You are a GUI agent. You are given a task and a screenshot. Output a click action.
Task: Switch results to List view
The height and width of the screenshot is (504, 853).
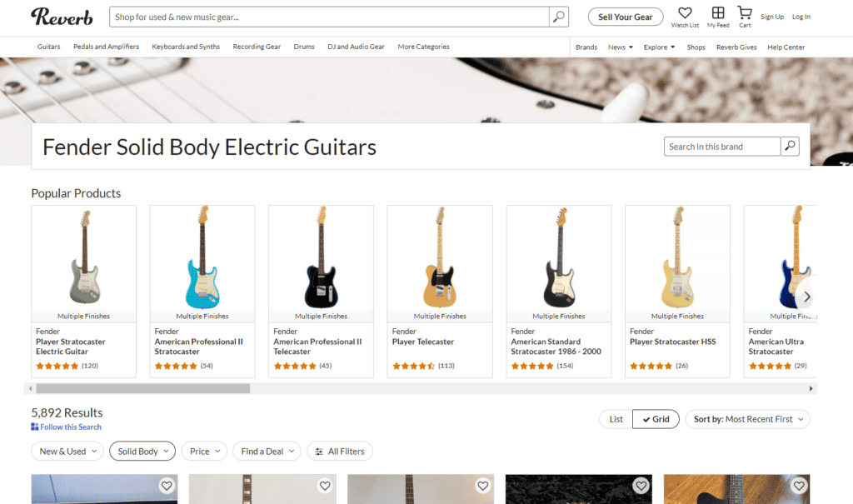coord(615,419)
